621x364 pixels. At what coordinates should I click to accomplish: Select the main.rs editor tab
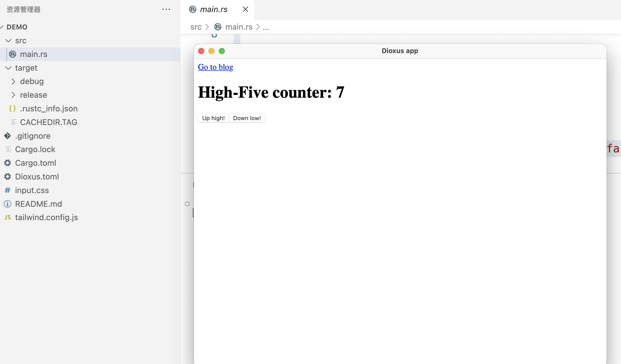click(217, 10)
